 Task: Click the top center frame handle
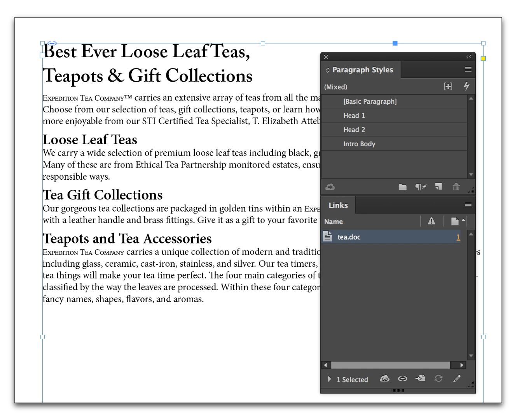(x=263, y=43)
